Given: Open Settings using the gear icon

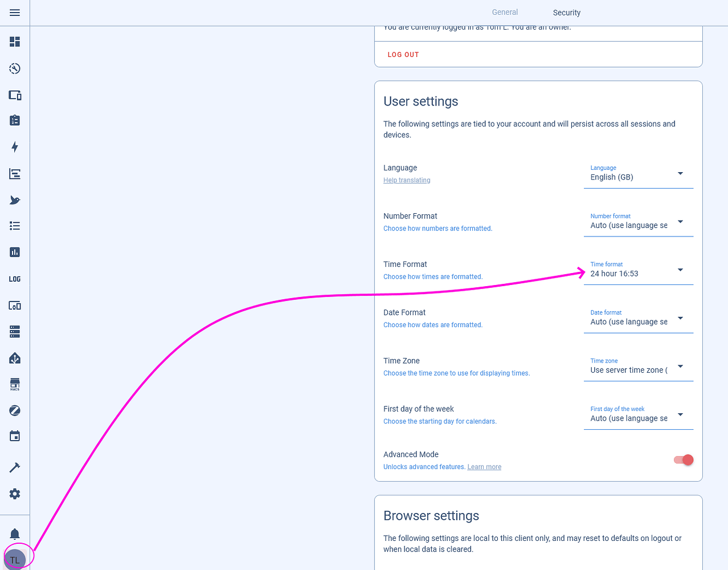Looking at the screenshot, I should tap(14, 494).
